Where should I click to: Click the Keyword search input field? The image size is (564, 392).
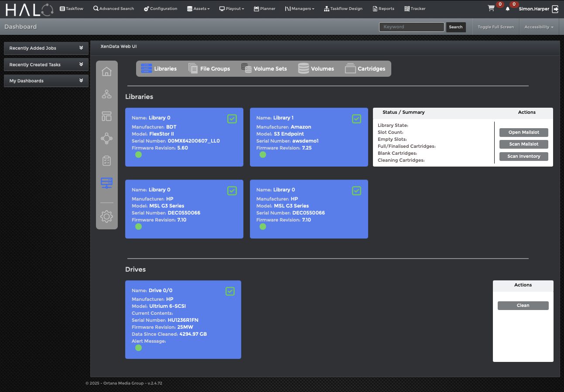coord(411,27)
